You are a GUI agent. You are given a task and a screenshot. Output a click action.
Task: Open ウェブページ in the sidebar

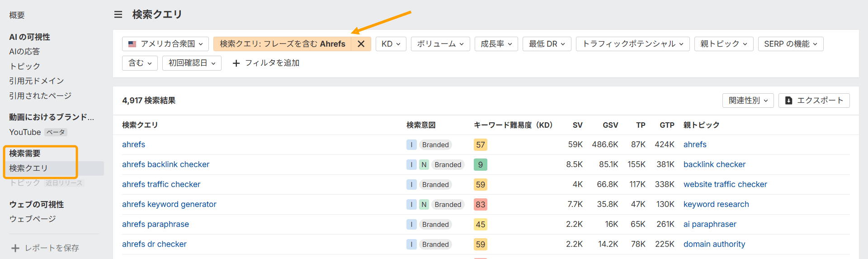pyautogui.click(x=33, y=219)
